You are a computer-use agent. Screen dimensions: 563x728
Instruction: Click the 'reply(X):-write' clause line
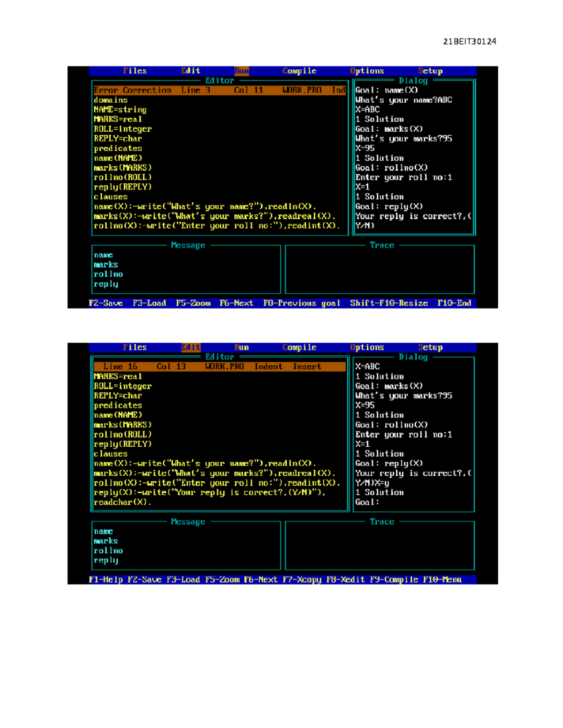[210, 493]
